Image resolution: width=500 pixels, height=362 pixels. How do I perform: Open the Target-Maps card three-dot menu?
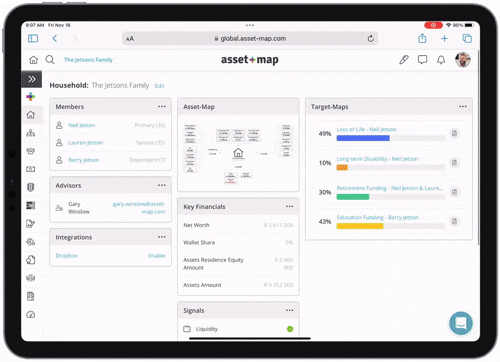(463, 106)
